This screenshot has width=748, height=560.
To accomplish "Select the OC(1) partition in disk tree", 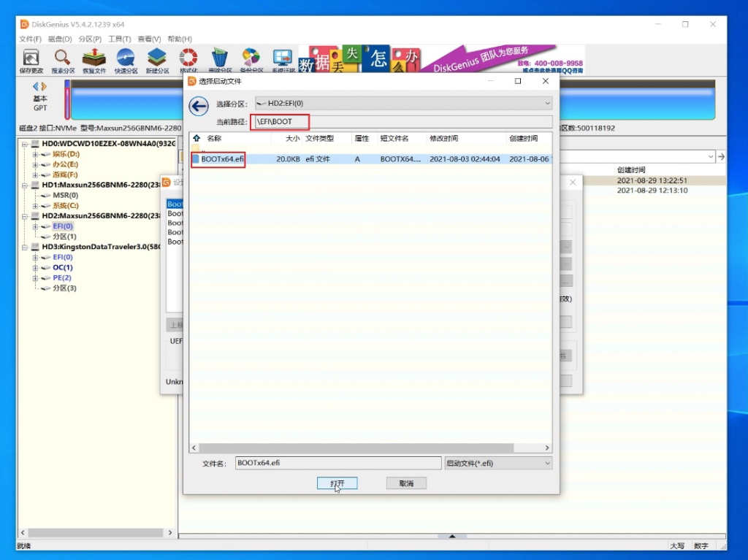I will [62, 267].
